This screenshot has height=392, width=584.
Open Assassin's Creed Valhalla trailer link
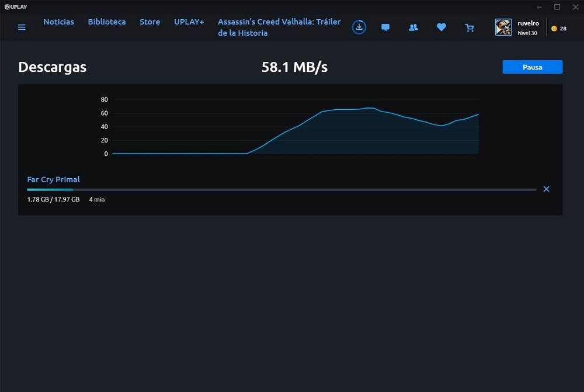coord(279,27)
